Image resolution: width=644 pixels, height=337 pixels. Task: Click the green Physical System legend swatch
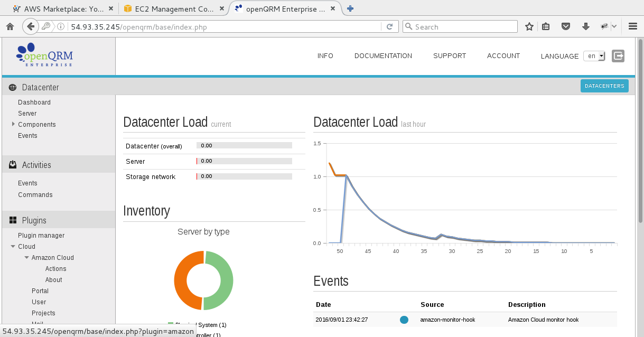(171, 324)
